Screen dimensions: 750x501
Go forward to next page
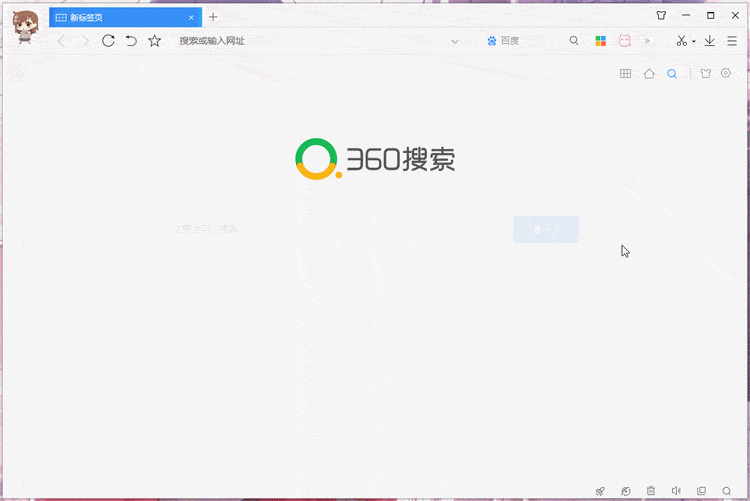pos(85,41)
